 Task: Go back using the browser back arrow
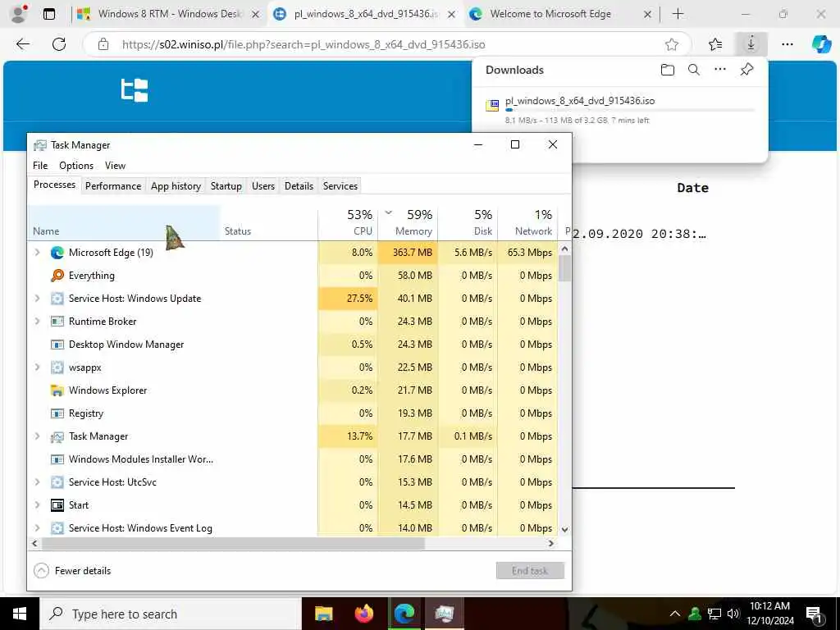pyautogui.click(x=23, y=44)
